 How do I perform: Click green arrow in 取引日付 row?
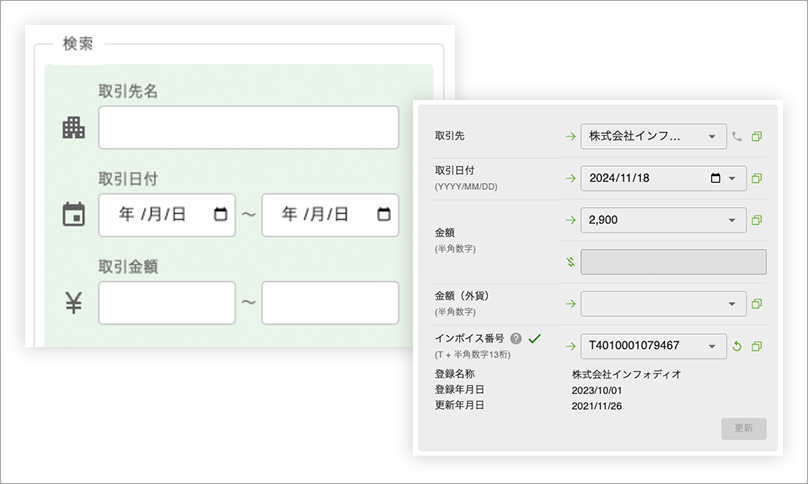pos(570,178)
